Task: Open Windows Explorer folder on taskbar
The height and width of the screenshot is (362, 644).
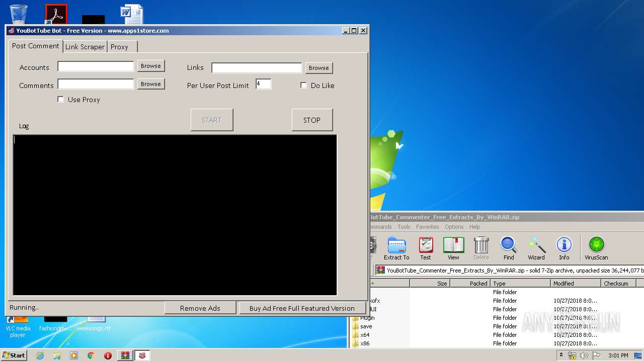Action: point(57,355)
